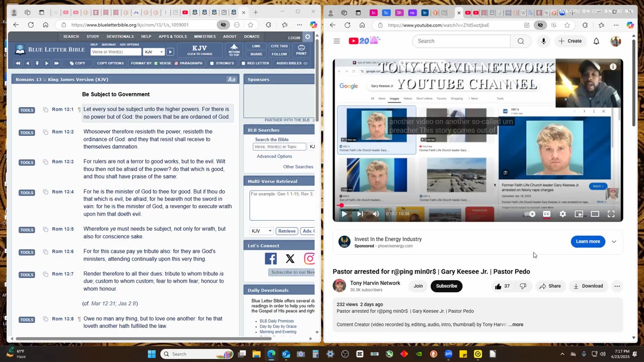Go to the next chapter arrow
644x362 pixels.
[x=46, y=63]
